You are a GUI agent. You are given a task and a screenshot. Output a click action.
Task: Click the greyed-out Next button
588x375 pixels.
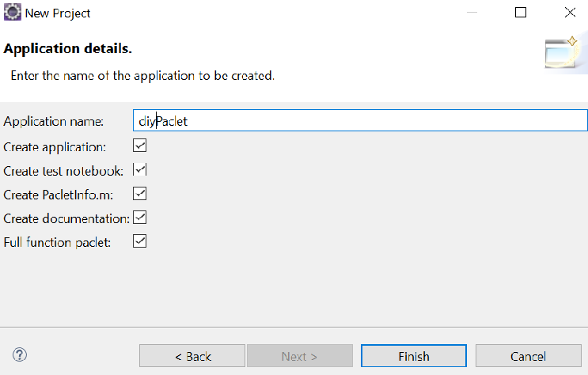[300, 355]
